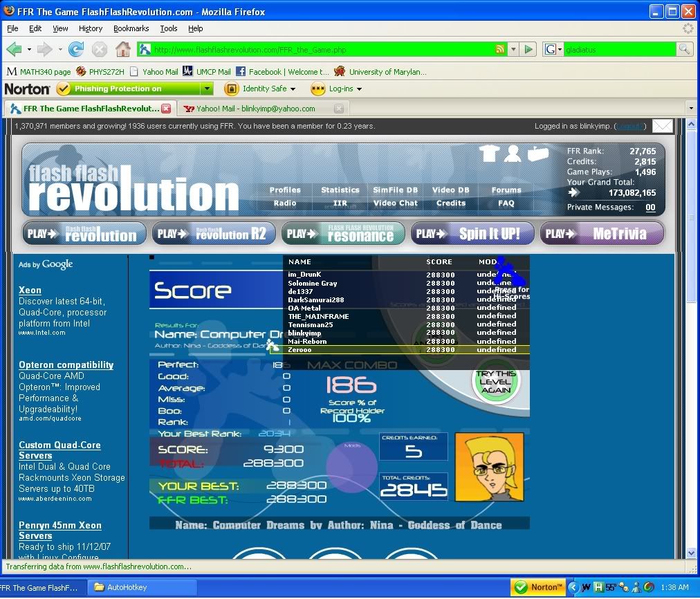The width and height of the screenshot is (700, 599).
Task: Click the down arrow of page vertical scrollbar
Action: [690, 553]
